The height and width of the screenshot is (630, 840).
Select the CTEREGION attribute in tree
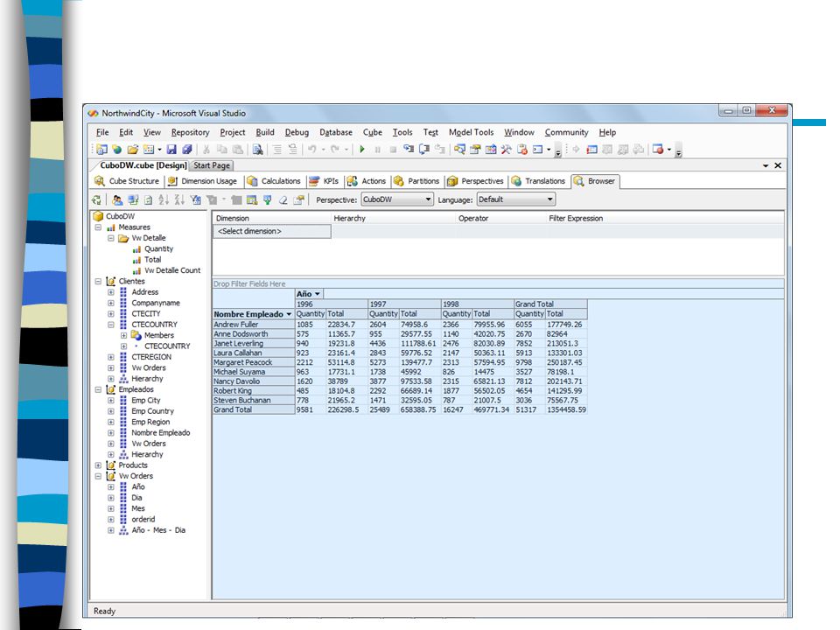(x=151, y=357)
